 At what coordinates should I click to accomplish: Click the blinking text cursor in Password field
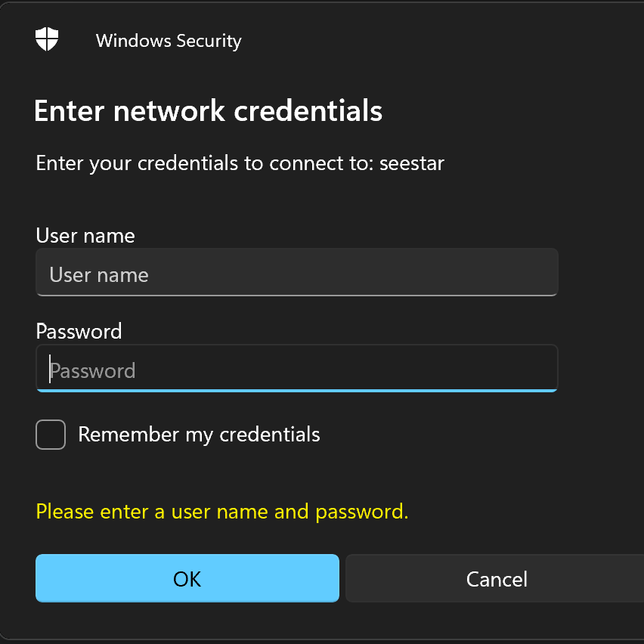[50, 370]
